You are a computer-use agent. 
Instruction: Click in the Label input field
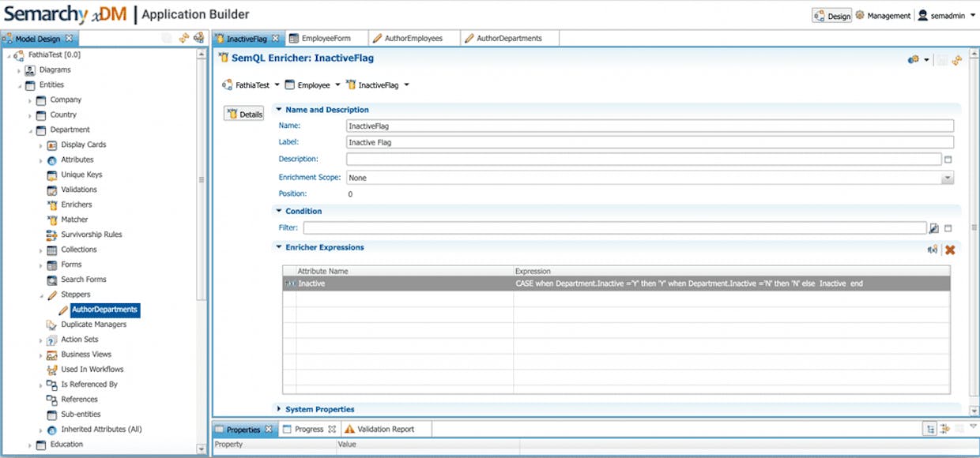tap(650, 143)
